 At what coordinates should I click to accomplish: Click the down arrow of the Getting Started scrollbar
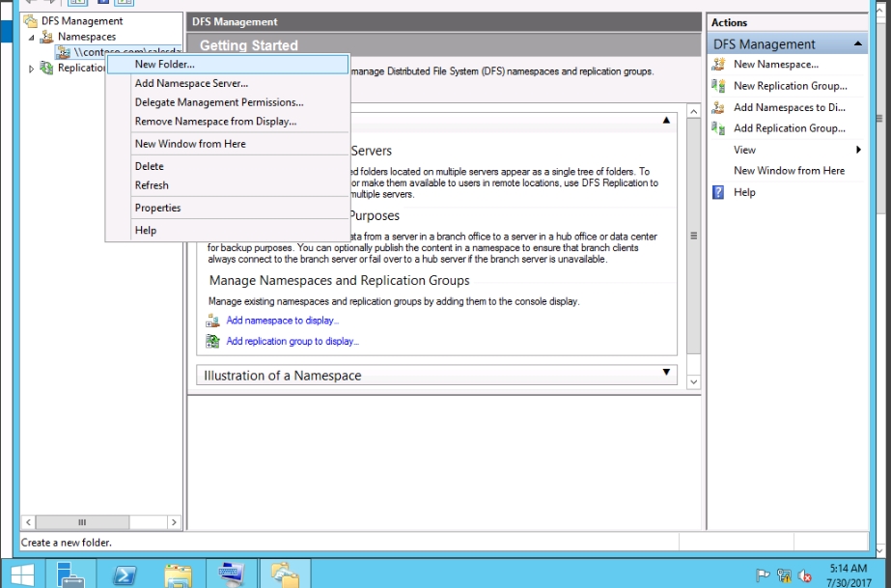click(x=693, y=381)
